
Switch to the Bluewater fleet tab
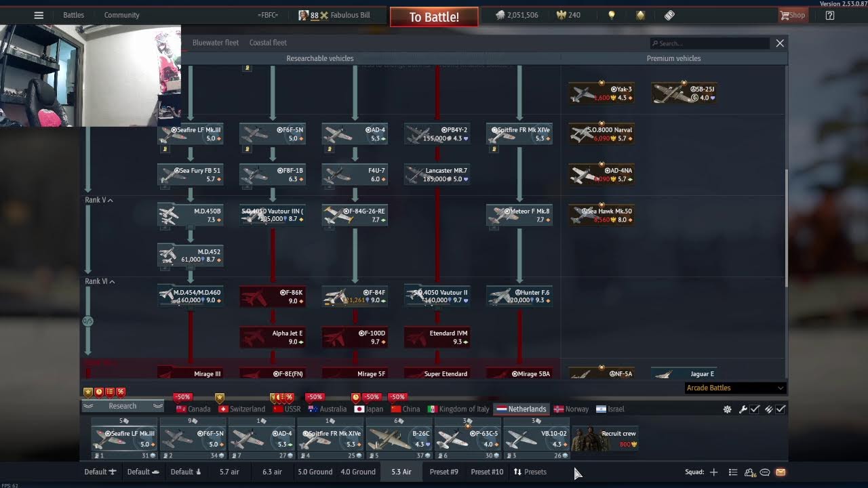coord(216,43)
